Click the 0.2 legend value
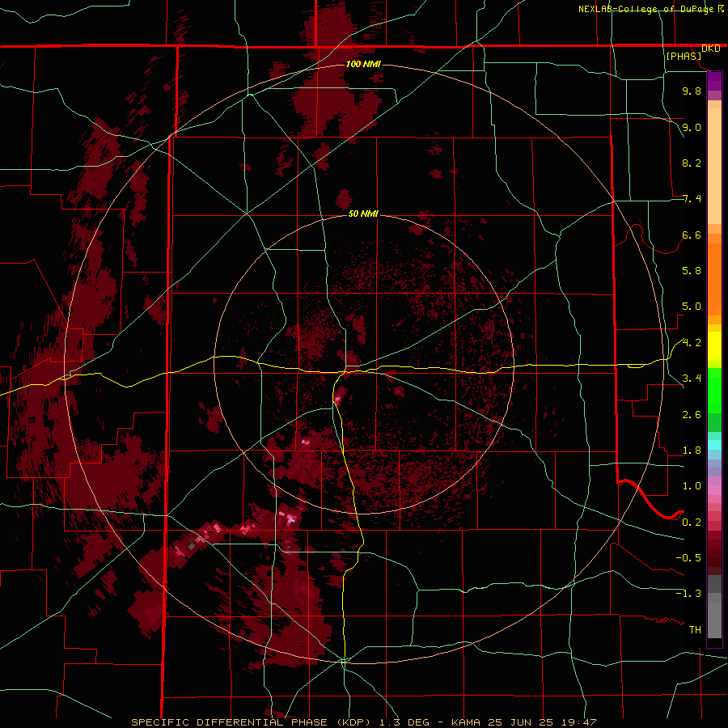This screenshot has width=728, height=728. 692,523
